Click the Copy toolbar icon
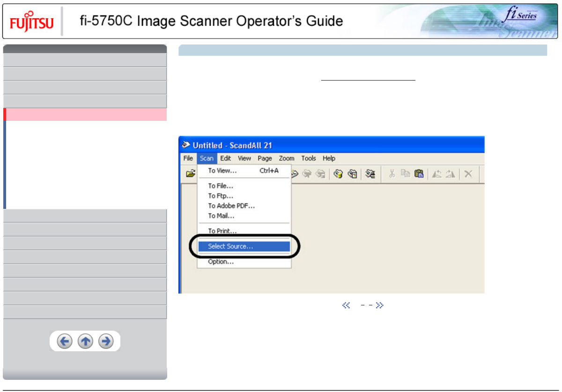 pyautogui.click(x=406, y=174)
